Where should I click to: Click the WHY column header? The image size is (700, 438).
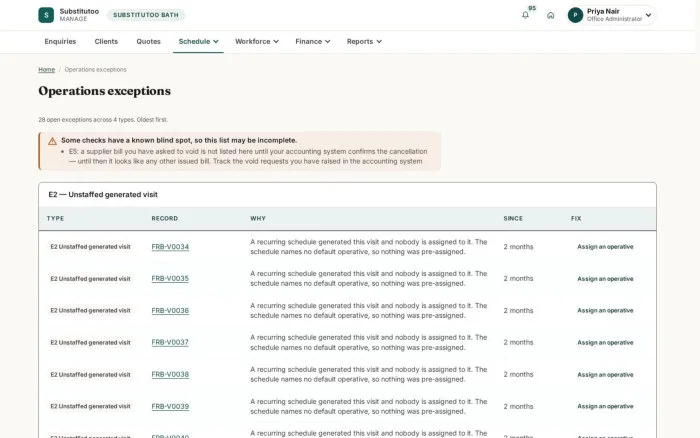pos(258,218)
